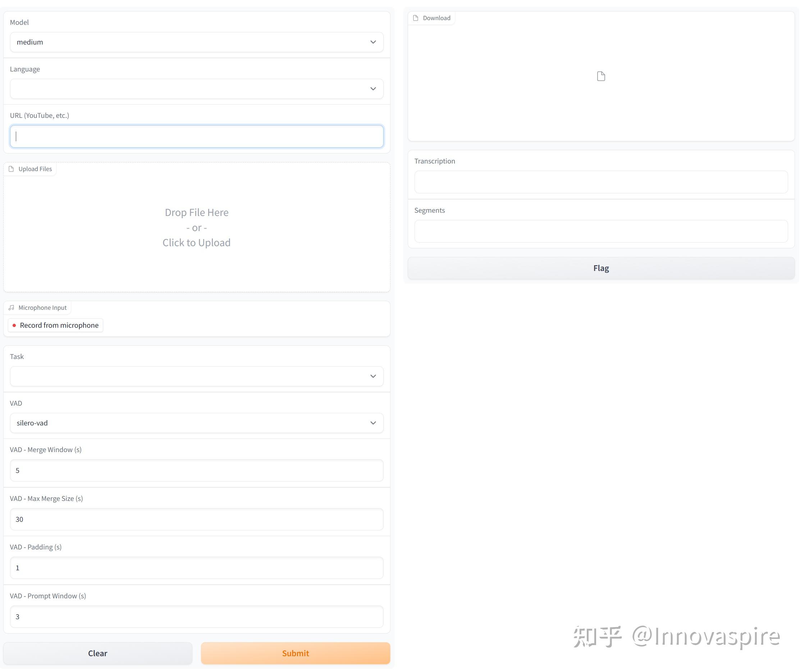Image resolution: width=800 pixels, height=672 pixels.
Task: Click the Task dropdown chevron icon
Action: click(373, 376)
